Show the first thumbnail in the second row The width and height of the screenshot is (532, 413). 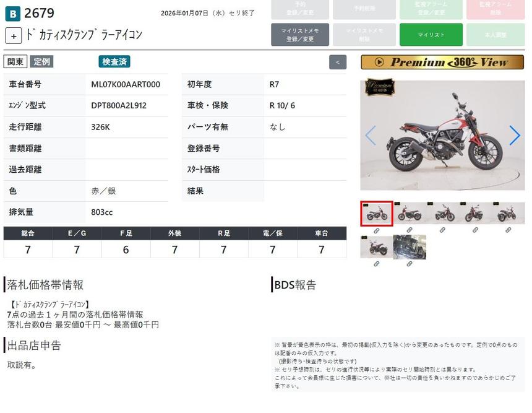point(376,247)
